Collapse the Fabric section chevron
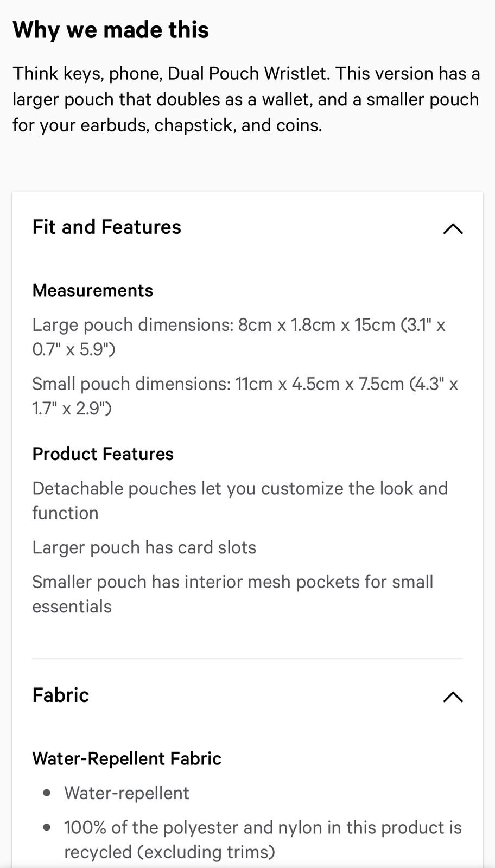The width and height of the screenshot is (495, 868). pos(453,697)
